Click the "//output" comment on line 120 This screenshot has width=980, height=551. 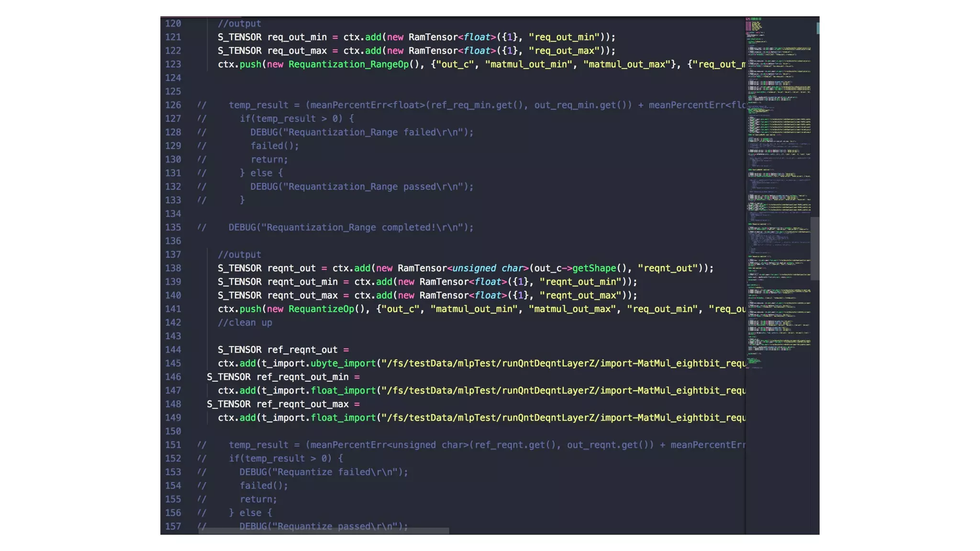pyautogui.click(x=239, y=23)
